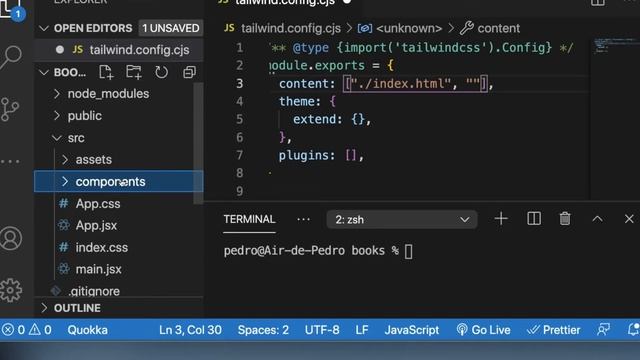640x360 pixels.
Task: Click the errors and warnings indicator
Action: pos(27,330)
